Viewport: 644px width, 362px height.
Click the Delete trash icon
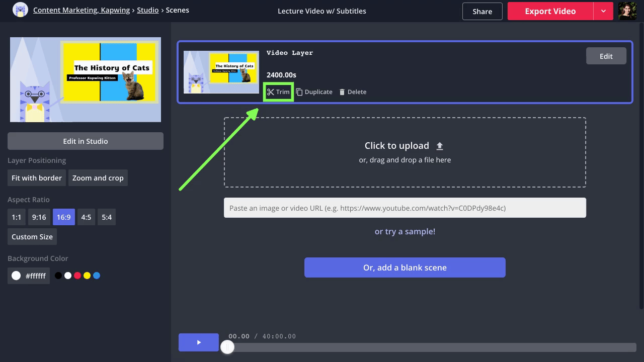342,92
